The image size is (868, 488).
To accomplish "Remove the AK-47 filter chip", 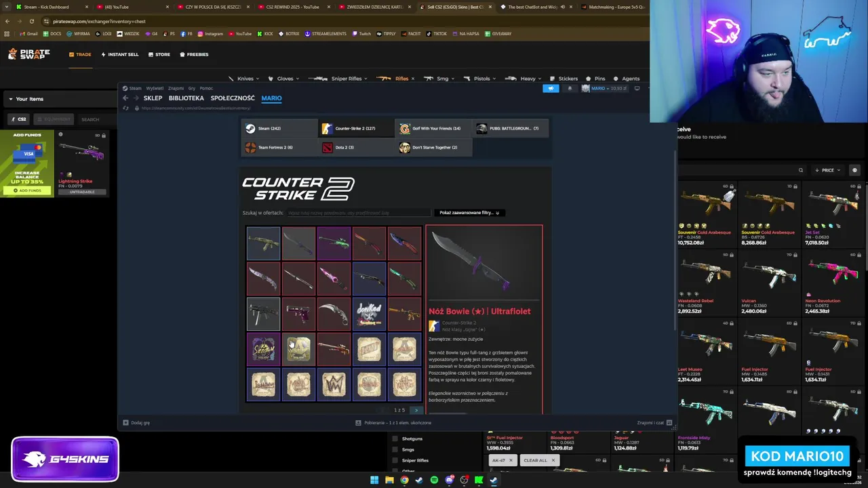I will (x=511, y=460).
